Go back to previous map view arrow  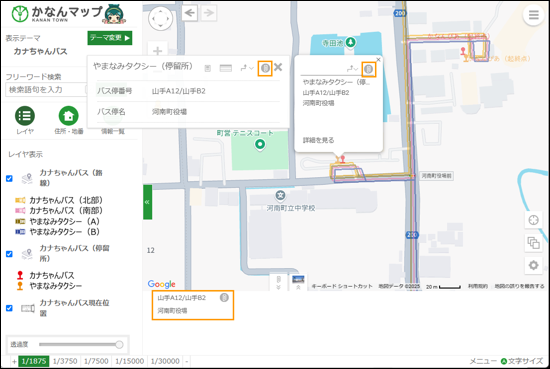(x=189, y=13)
